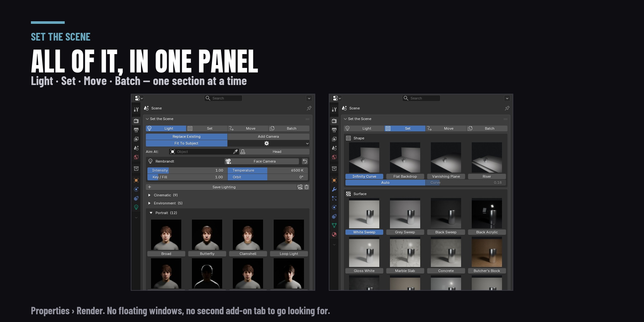Open options dropdown at left panel header
The image size is (644, 322).
pyautogui.click(x=309, y=98)
